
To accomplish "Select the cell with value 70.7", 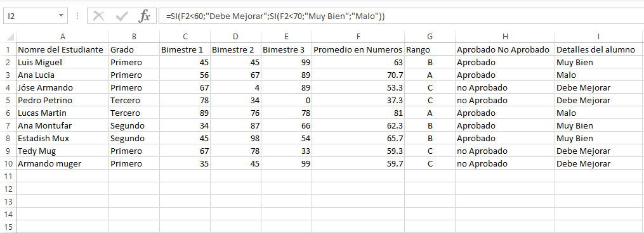I will [x=358, y=75].
